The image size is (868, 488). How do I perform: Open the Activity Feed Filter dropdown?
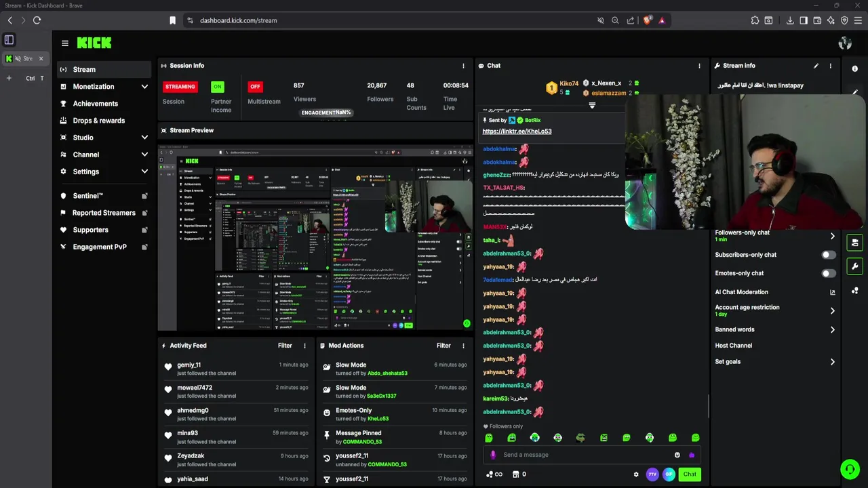(x=285, y=346)
